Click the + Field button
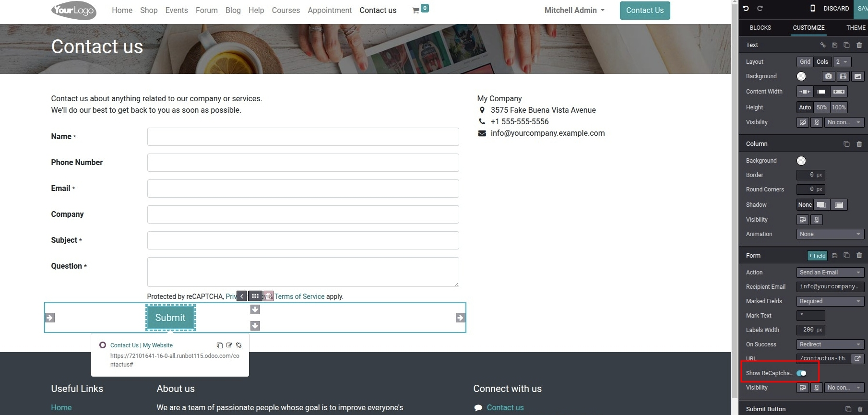The width and height of the screenshot is (868, 415). pyautogui.click(x=817, y=256)
